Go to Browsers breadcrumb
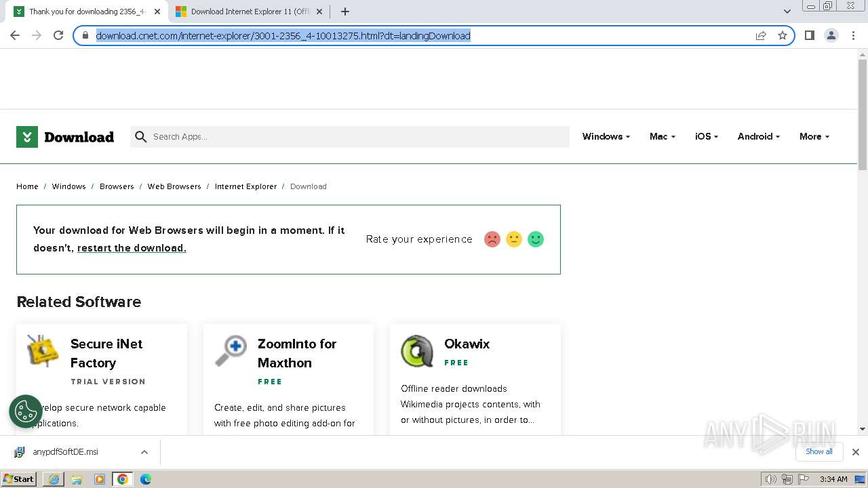Viewport: 868px width, 488px height. [117, 186]
